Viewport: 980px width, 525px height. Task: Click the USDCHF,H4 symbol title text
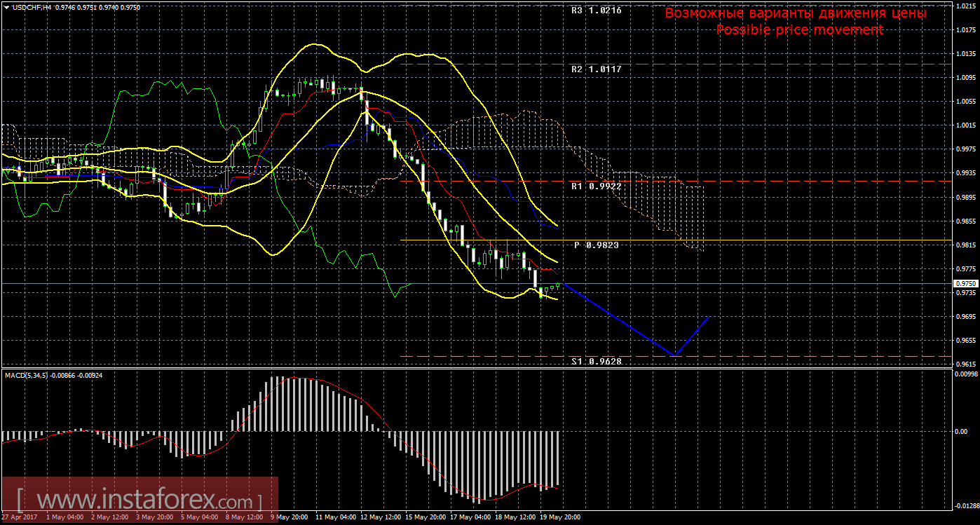tap(29, 6)
